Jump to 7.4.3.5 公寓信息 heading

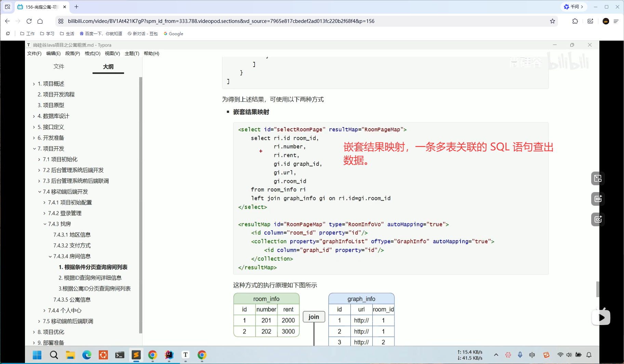point(72,300)
